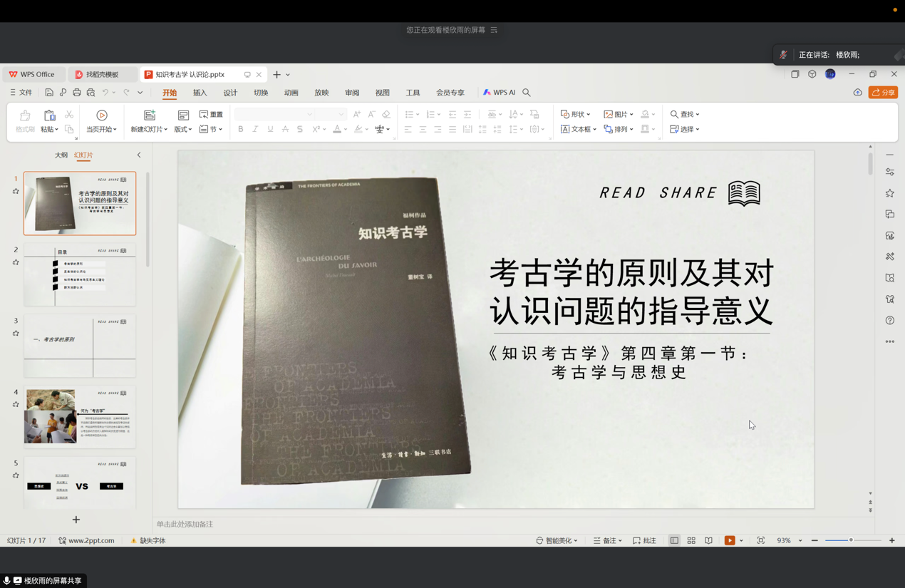The height and width of the screenshot is (588, 905).
Task: Toggle normal view button in status bar
Action: pyautogui.click(x=674, y=541)
